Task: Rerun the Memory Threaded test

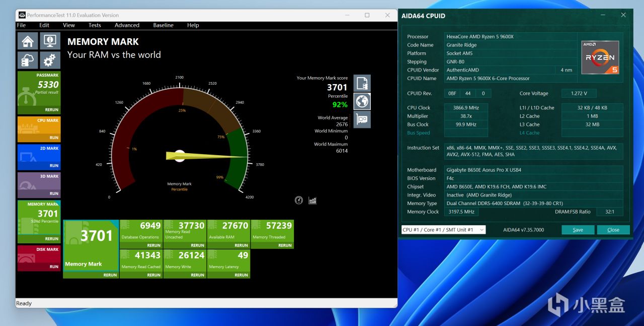Action: point(285,245)
